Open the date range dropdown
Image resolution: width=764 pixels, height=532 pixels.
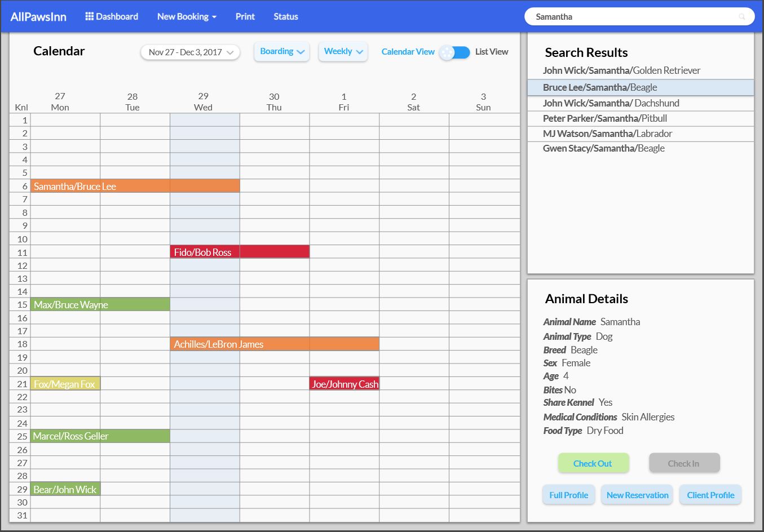point(190,52)
